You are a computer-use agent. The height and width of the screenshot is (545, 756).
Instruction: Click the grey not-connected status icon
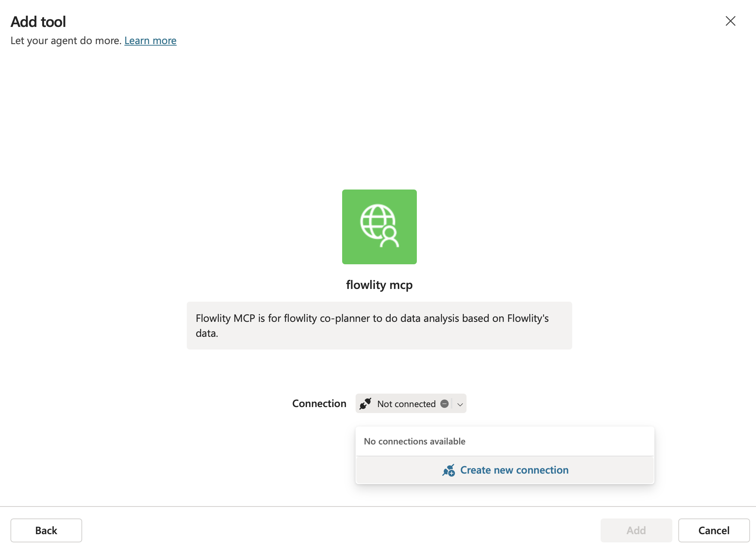coord(444,404)
